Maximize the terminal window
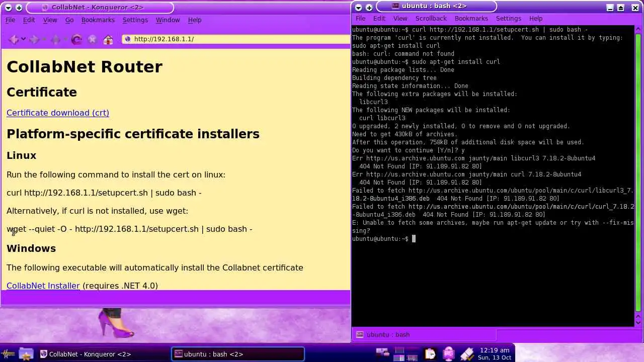The width and height of the screenshot is (644, 362). coord(621,8)
